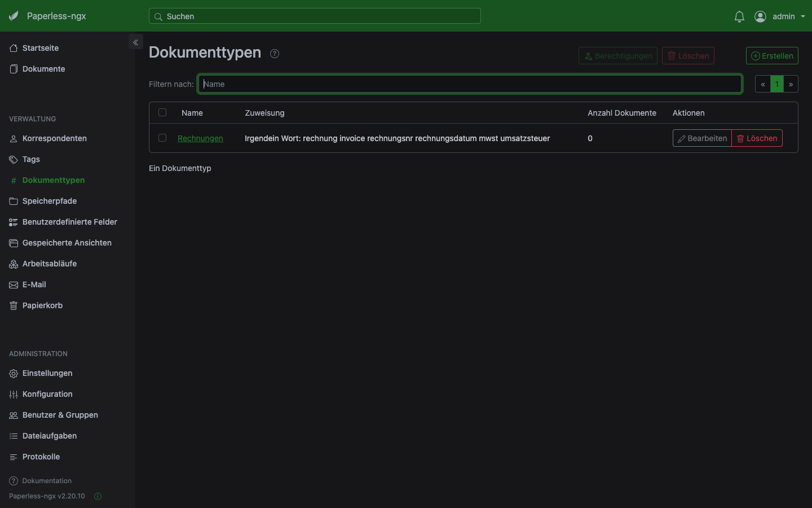Open the Rechnungen document type link

(200, 138)
